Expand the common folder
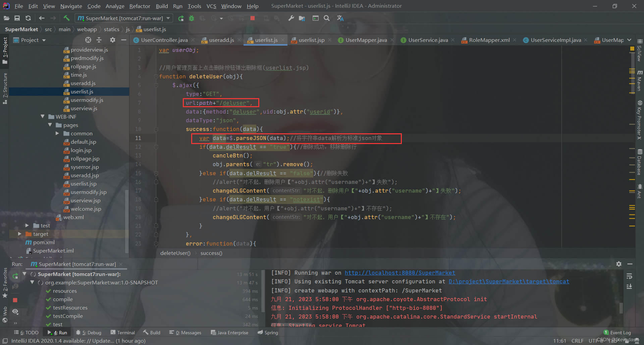This screenshot has width=644, height=345. point(57,133)
